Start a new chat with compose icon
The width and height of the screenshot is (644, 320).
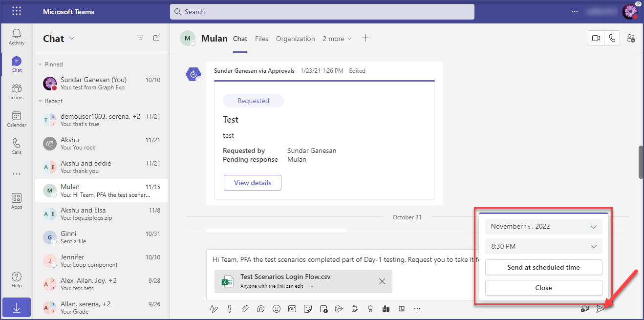click(x=156, y=38)
